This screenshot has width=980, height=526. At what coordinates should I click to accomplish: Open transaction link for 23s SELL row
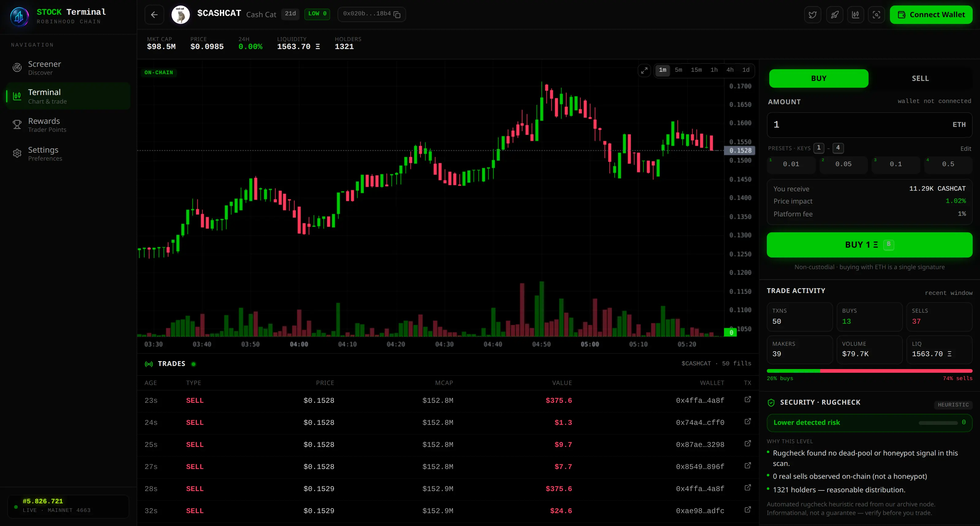747,399
